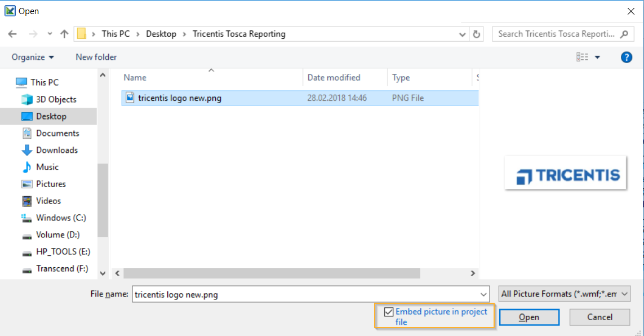
Task: Open Pictures in navigation pane
Action: coord(51,184)
